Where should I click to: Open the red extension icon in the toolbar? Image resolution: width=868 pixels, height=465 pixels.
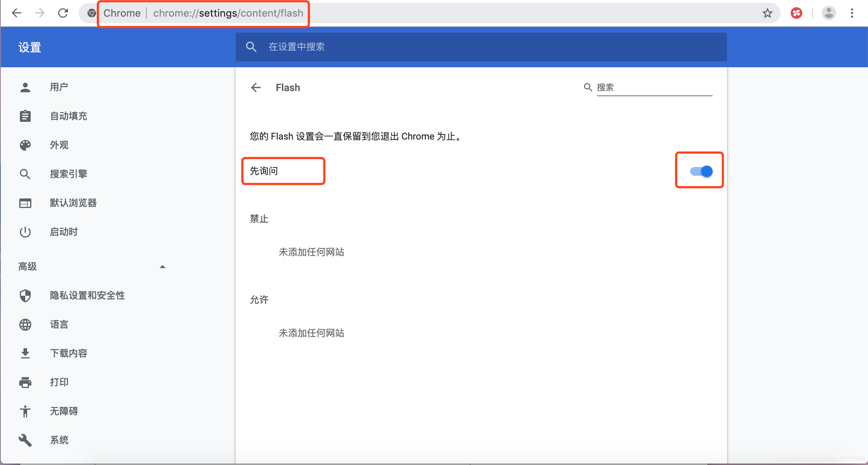pos(796,13)
